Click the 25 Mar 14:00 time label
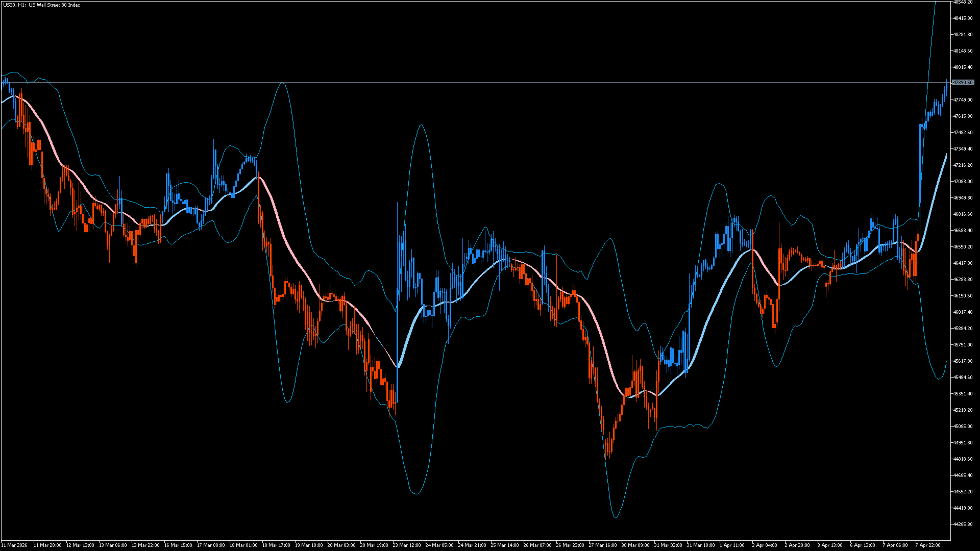Viewport: 980px width, 551px height. point(505,545)
